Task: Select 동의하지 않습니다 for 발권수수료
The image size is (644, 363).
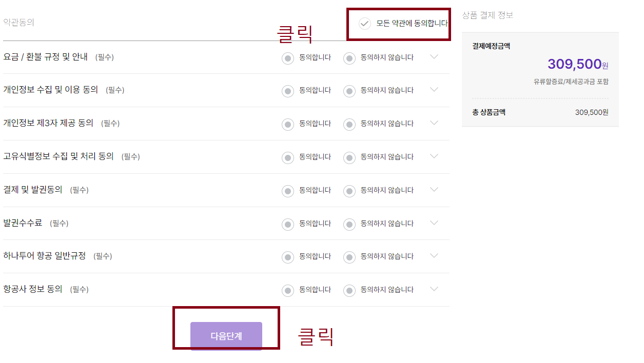Action: click(x=349, y=224)
